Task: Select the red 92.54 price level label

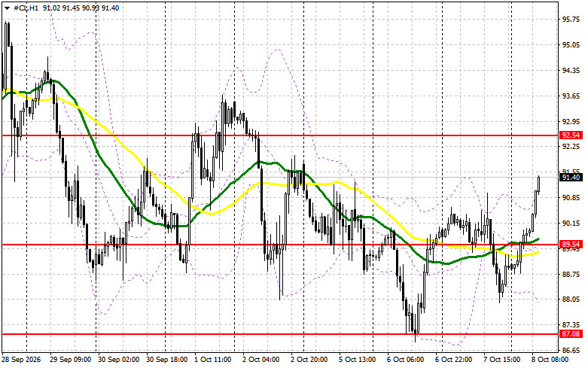Action: [571, 135]
